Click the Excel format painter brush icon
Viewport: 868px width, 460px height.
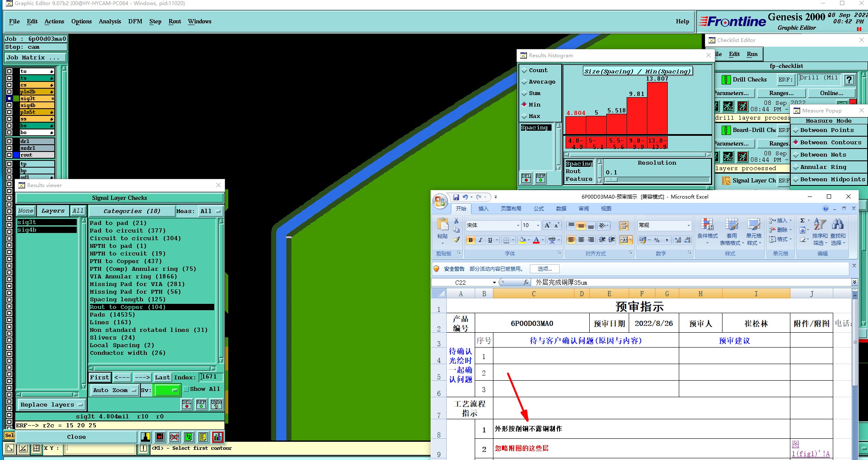(456, 240)
